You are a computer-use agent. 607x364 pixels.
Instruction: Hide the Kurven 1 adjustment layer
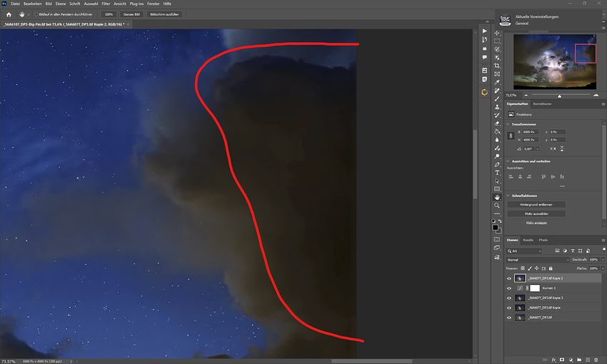(508, 288)
